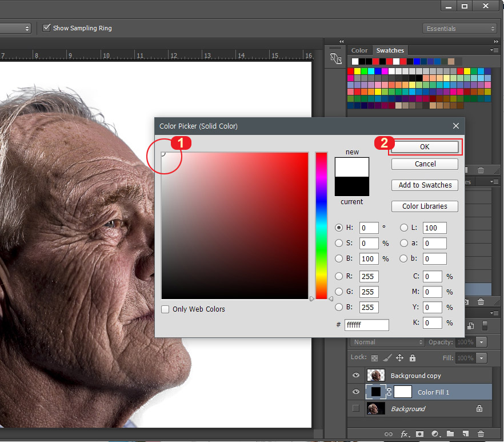Click Add to Swatches button
The height and width of the screenshot is (442, 504).
[x=425, y=185]
